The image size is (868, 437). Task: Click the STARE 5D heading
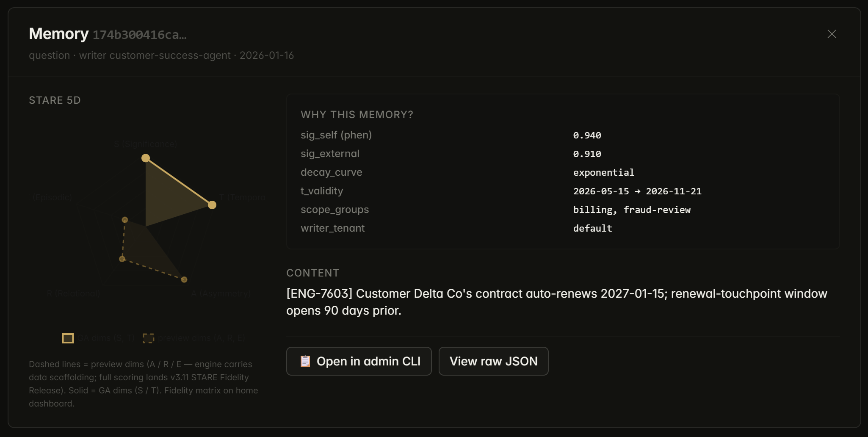coord(55,100)
